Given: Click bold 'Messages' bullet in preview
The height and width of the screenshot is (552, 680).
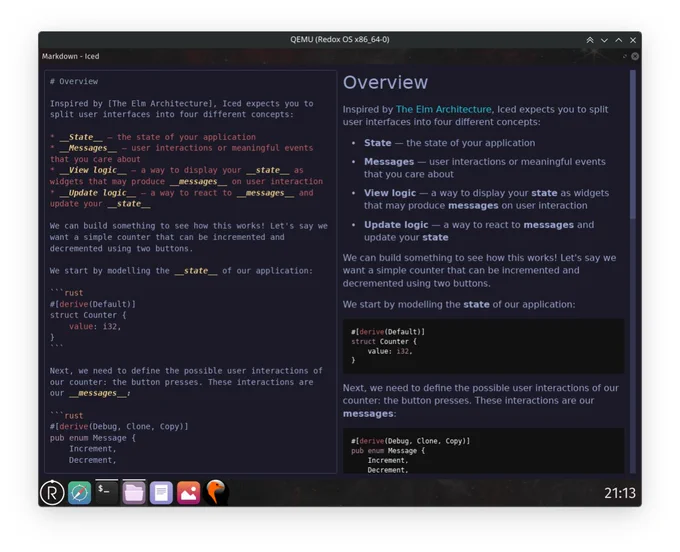Looking at the screenshot, I should tap(389, 162).
